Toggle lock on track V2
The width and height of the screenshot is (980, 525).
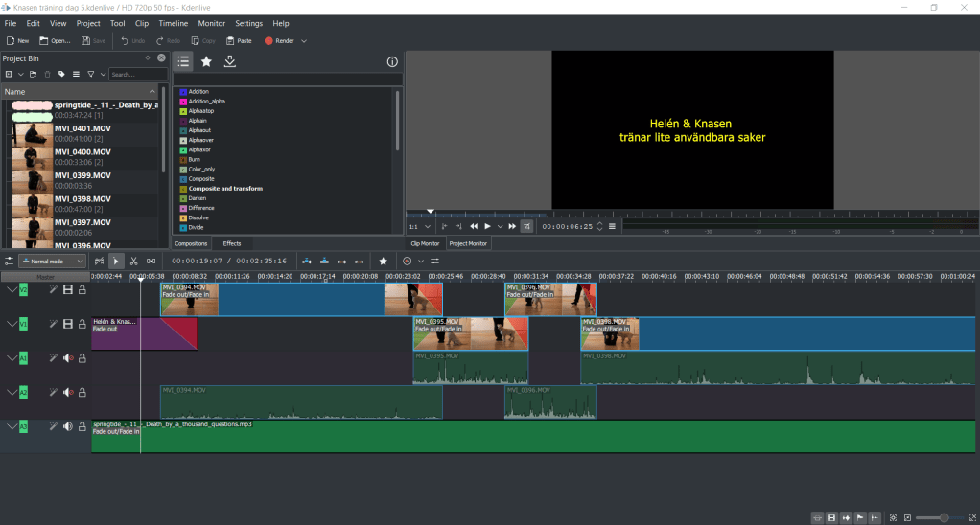[82, 290]
